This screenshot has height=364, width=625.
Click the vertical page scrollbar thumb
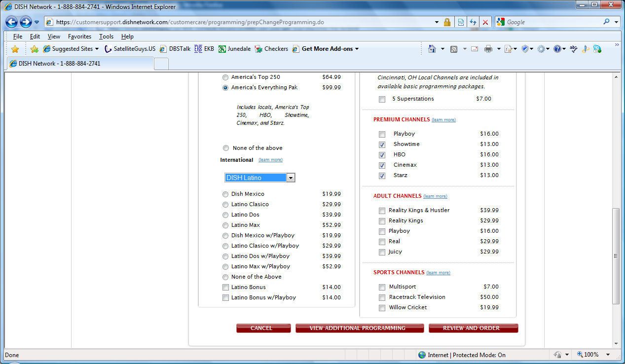pyautogui.click(x=616, y=256)
